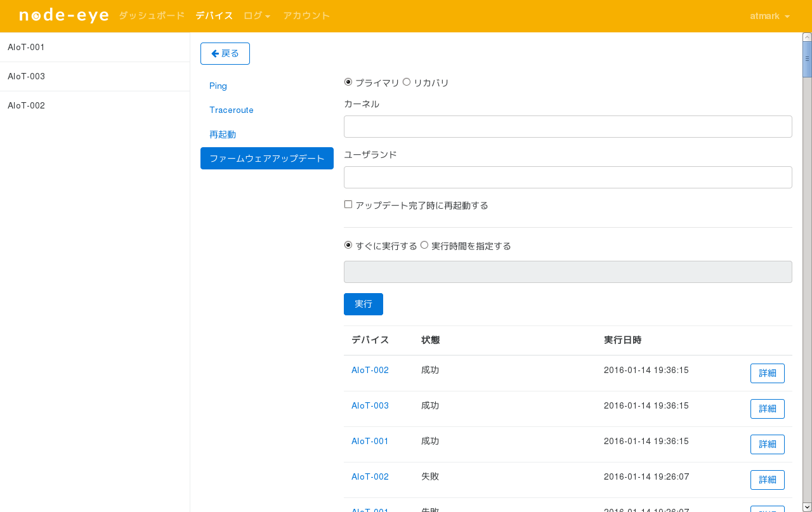Click the 戻る back button

[225, 53]
